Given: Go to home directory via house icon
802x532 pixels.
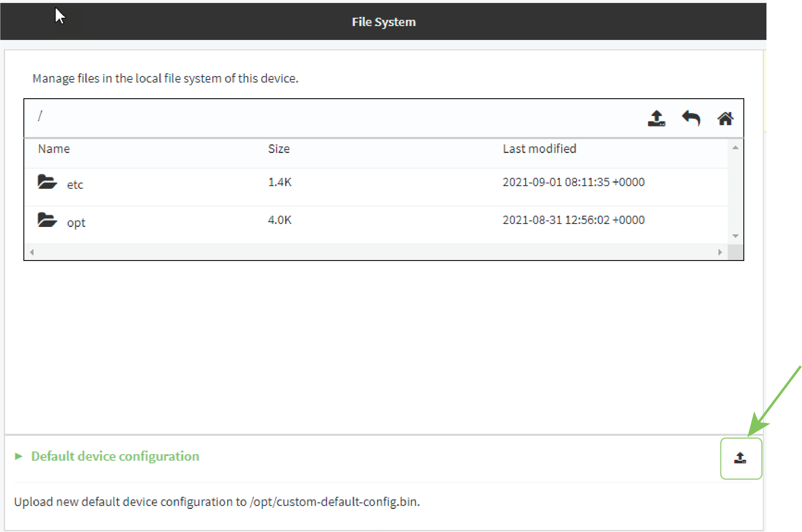Looking at the screenshot, I should point(725,118).
